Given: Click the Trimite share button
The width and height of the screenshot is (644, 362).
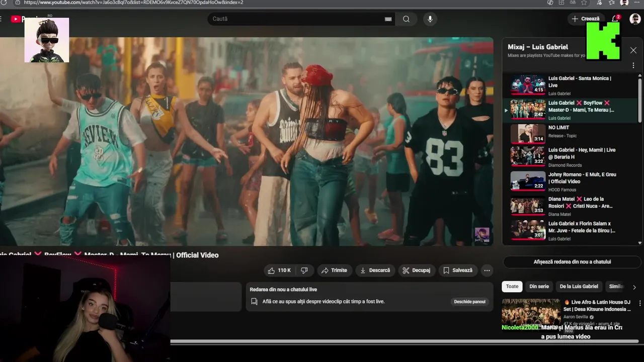Looking at the screenshot, I should pos(334,270).
